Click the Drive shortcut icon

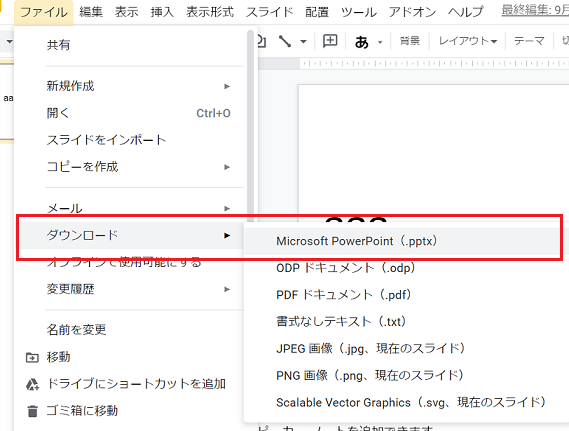tap(32, 384)
